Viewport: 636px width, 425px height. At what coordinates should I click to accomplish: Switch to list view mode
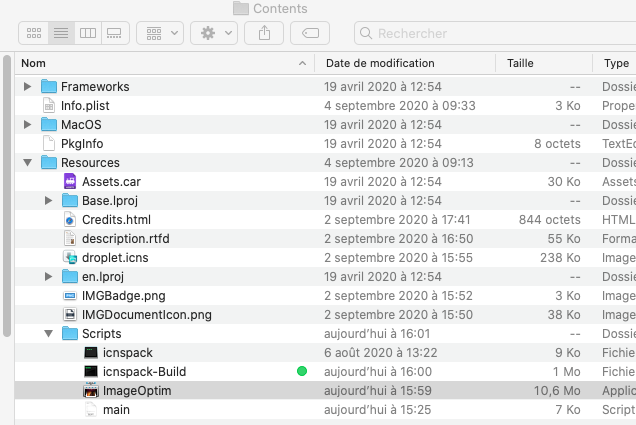tap(61, 33)
